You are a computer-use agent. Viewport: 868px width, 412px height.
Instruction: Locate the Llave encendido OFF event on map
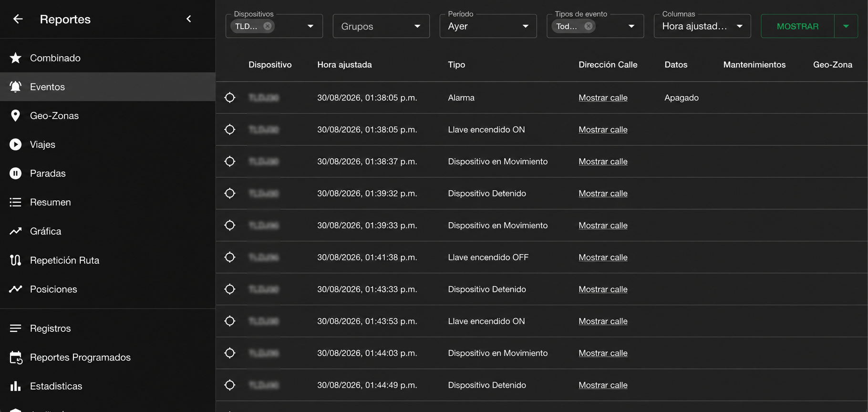[230, 257]
